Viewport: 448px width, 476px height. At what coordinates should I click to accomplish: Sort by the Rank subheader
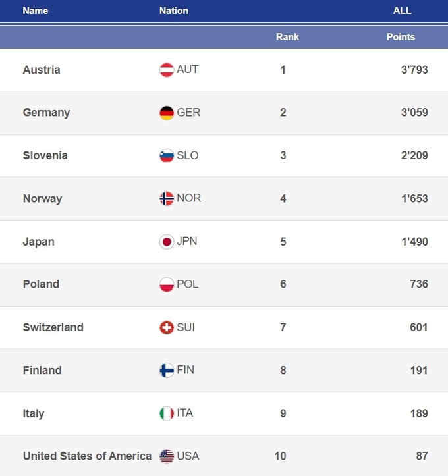point(287,37)
